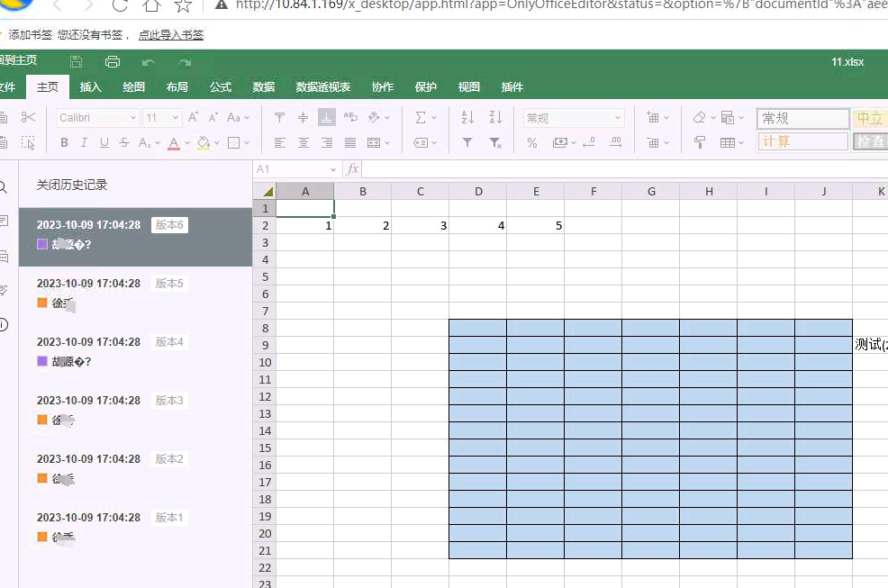Align text right
Viewport: 888px width, 588px height.
coord(327,143)
